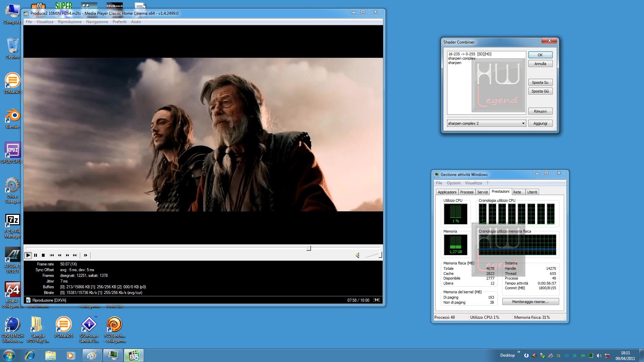Switch to Media Player Classic taskbar button
This screenshot has height=362, width=644.
[133, 355]
